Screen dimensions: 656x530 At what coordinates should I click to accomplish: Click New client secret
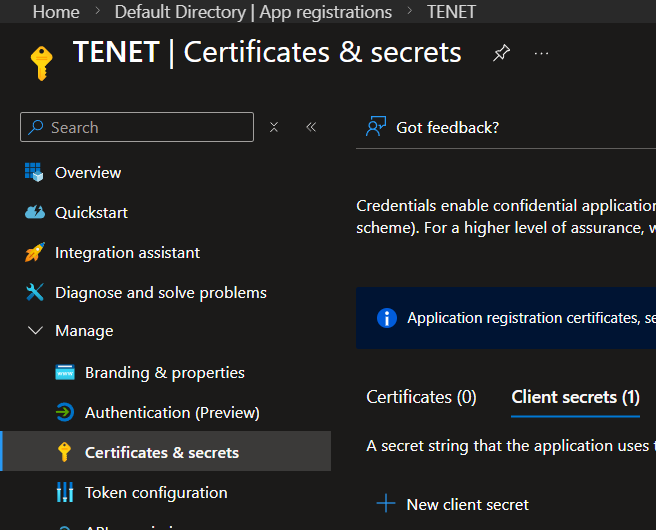pos(467,505)
